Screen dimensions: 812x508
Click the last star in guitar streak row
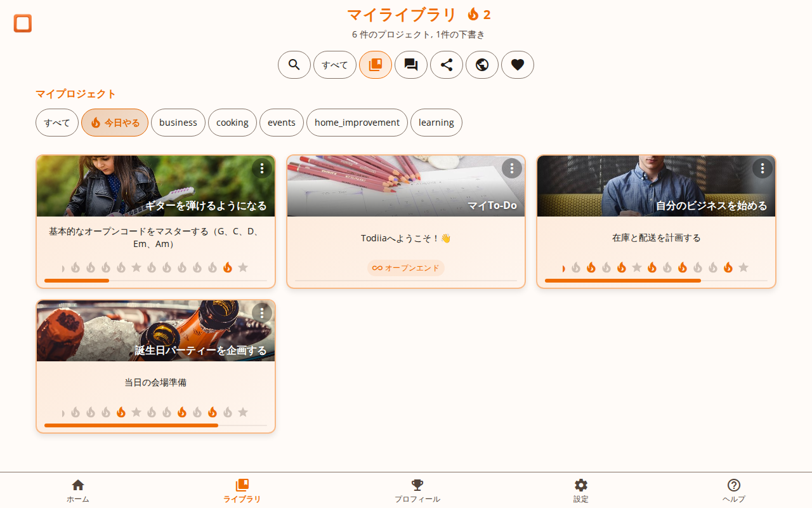[243, 267]
